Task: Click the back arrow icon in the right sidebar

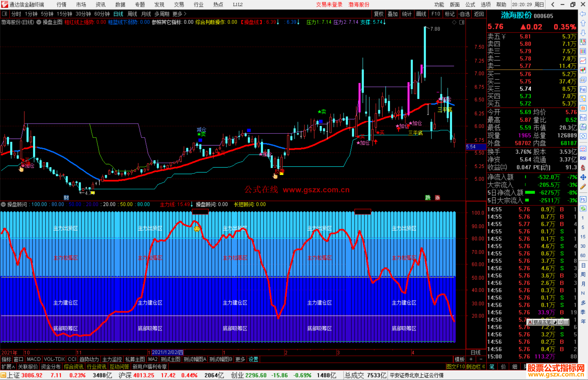Action: 583,14
